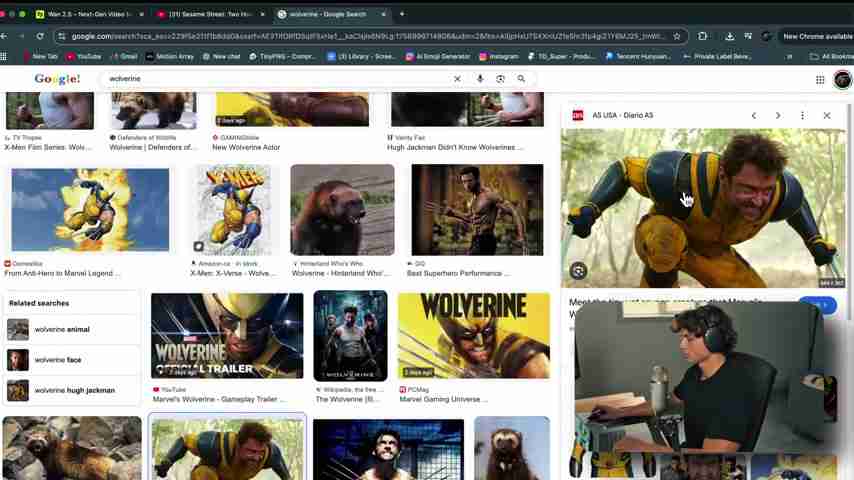Search inside image with Lens icon
This screenshot has width=854, height=480.
pyautogui.click(x=578, y=271)
